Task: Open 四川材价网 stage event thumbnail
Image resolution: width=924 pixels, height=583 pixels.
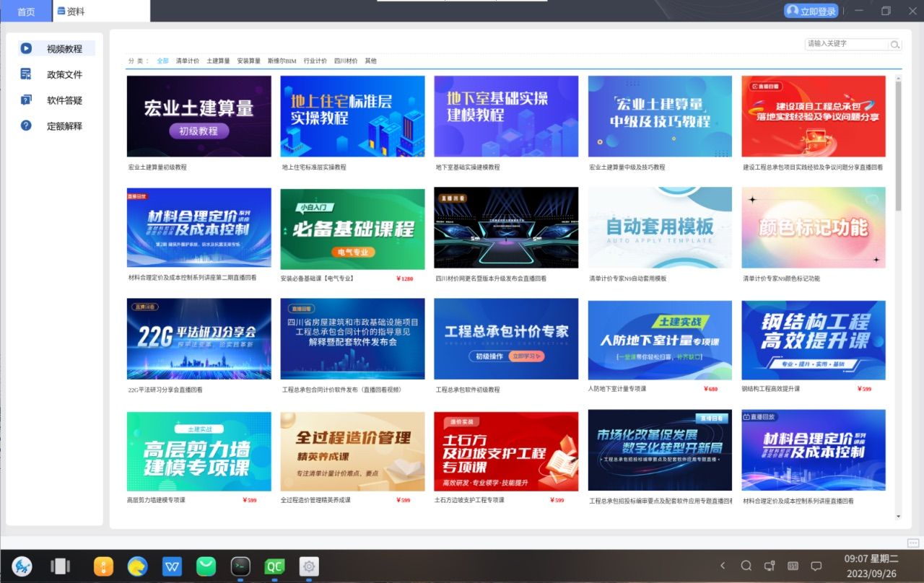Action: click(506, 228)
